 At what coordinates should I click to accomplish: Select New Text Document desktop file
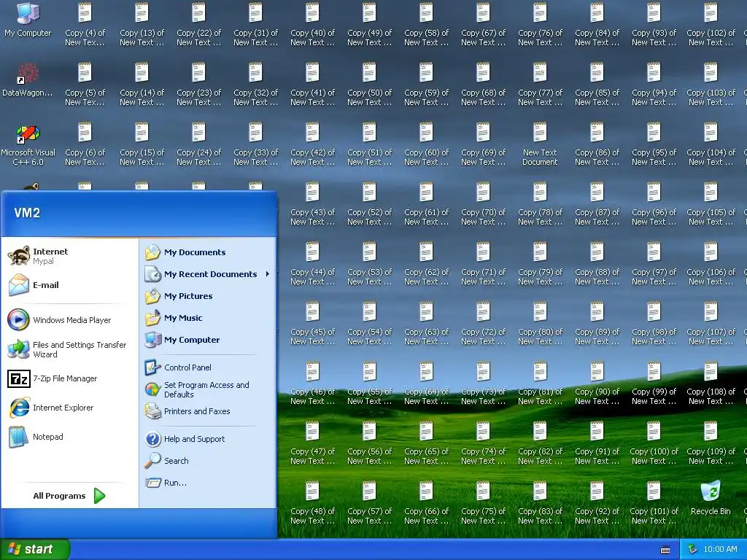point(540,144)
